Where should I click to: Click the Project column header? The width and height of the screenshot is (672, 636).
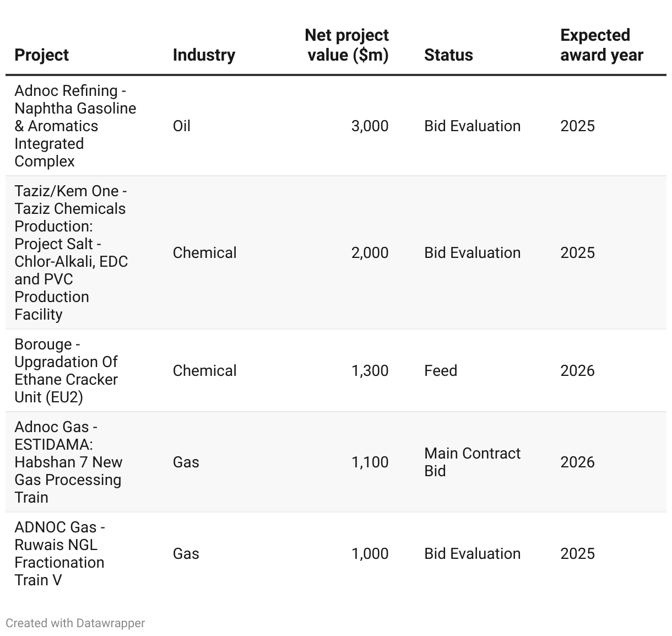click(42, 55)
